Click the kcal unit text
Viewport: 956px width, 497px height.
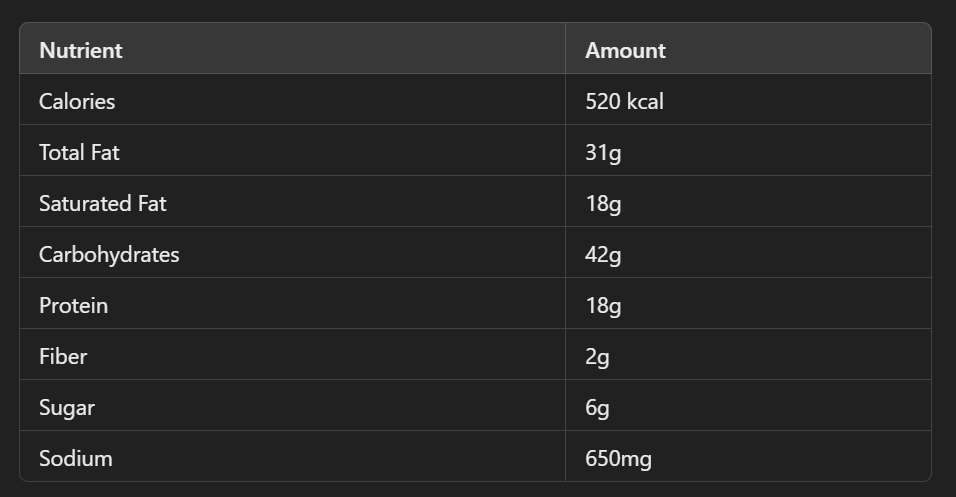[645, 101]
